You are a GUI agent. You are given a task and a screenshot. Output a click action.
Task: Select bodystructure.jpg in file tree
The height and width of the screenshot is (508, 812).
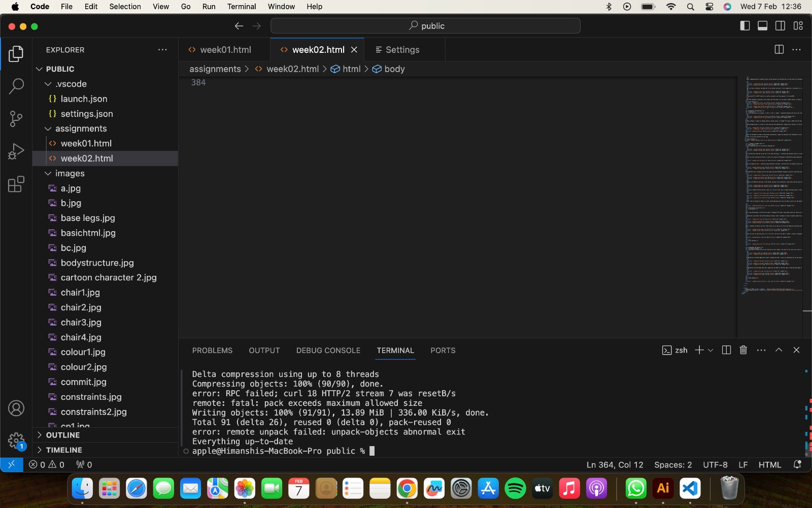coord(106,263)
